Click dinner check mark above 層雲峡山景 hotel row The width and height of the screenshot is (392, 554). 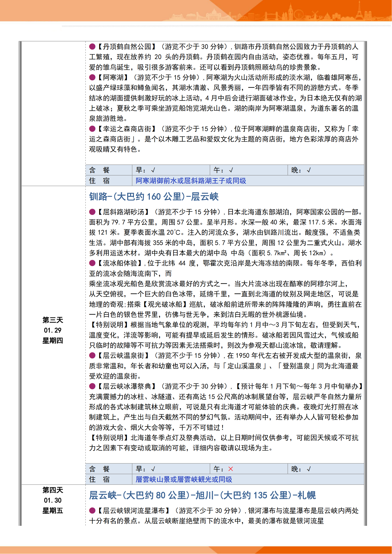pyautogui.click(x=309, y=469)
